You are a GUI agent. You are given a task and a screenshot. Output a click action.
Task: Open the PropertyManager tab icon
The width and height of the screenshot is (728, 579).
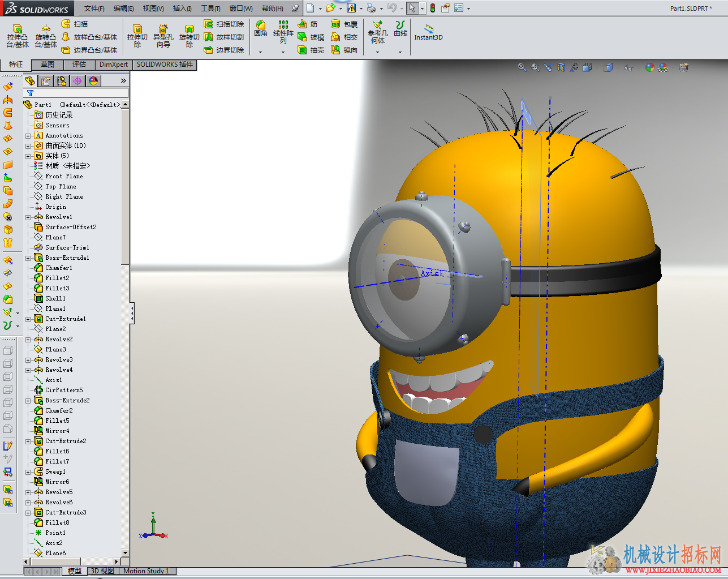(46, 81)
